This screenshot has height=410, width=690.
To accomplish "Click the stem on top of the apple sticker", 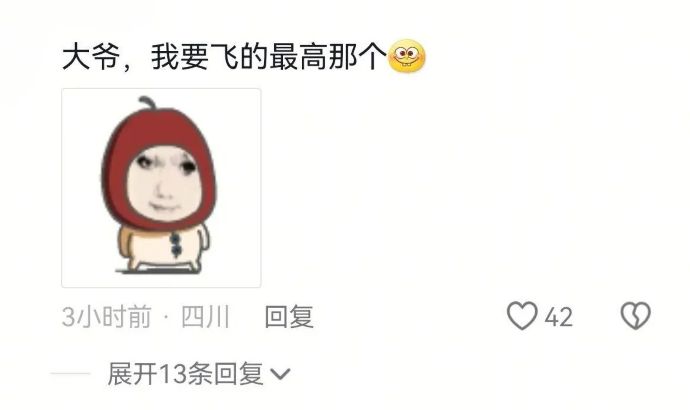I will pyautogui.click(x=147, y=102).
